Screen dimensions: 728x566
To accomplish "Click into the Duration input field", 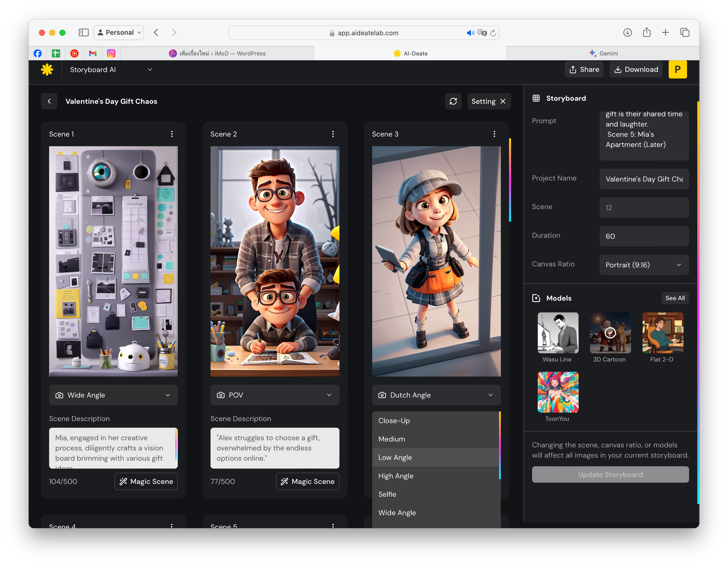I will point(644,236).
